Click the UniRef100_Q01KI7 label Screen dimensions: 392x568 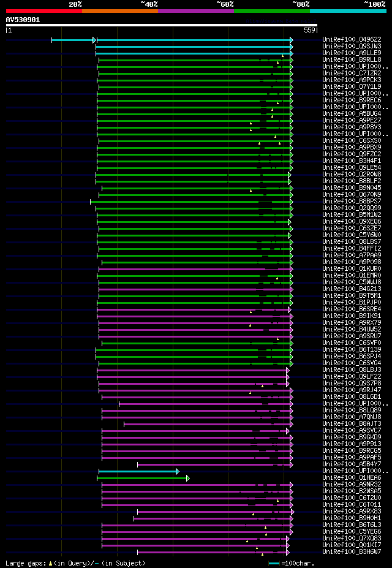352,545
